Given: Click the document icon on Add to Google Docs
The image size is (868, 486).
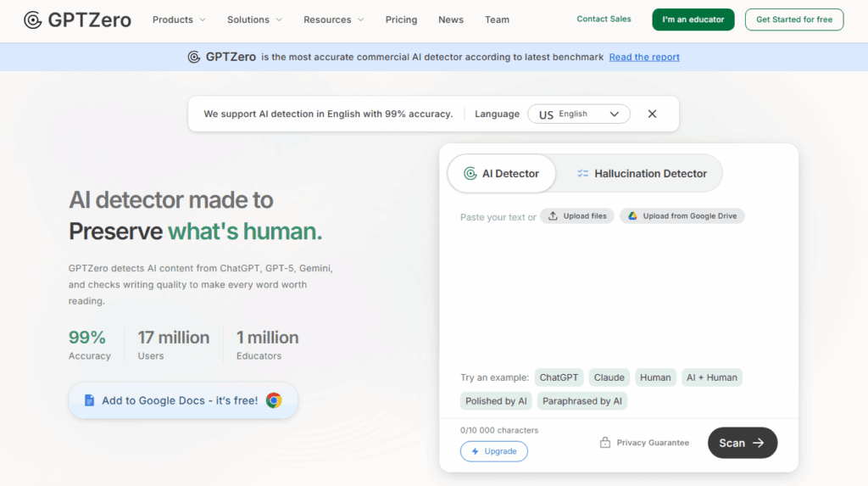Looking at the screenshot, I should [x=89, y=400].
